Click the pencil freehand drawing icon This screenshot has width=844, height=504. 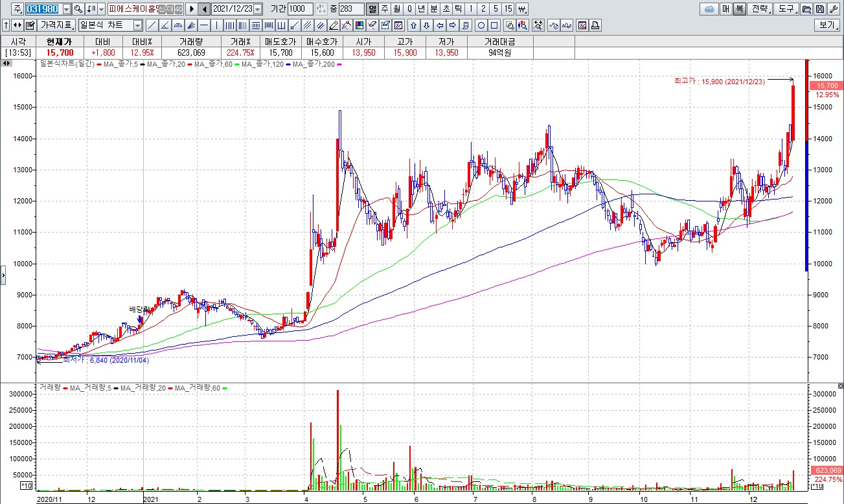pos(334,25)
